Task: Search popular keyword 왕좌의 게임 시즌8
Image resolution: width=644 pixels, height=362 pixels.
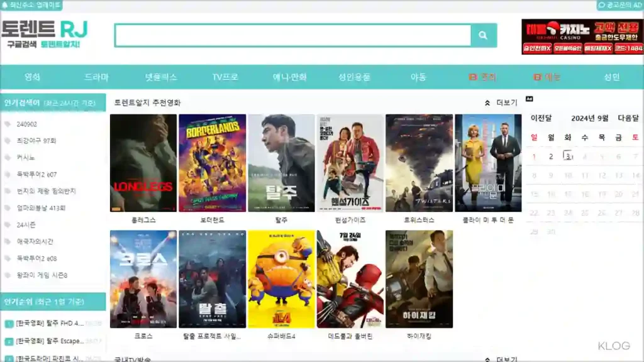Action: [42, 275]
